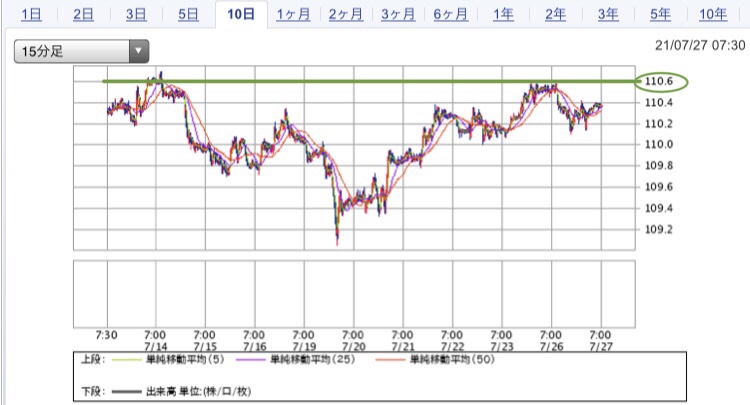
Task: Click the purple line swatch for 移動平均(25)
Action: point(251,360)
